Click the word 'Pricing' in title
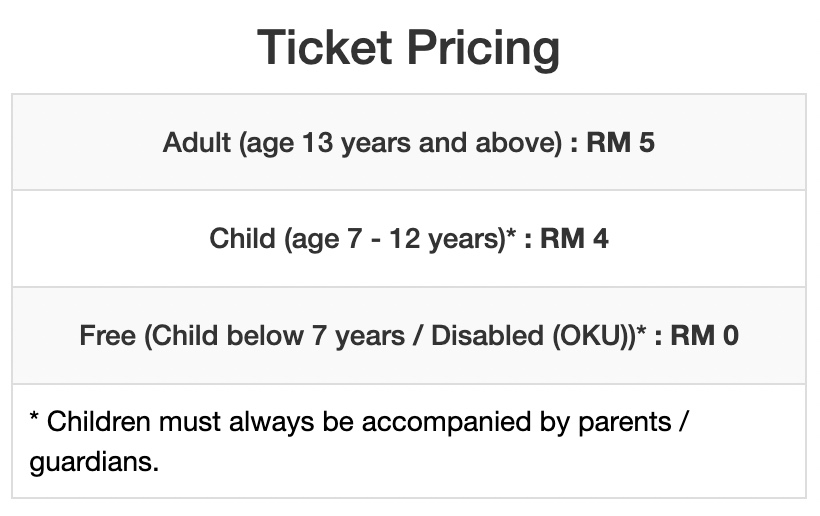 (483, 49)
